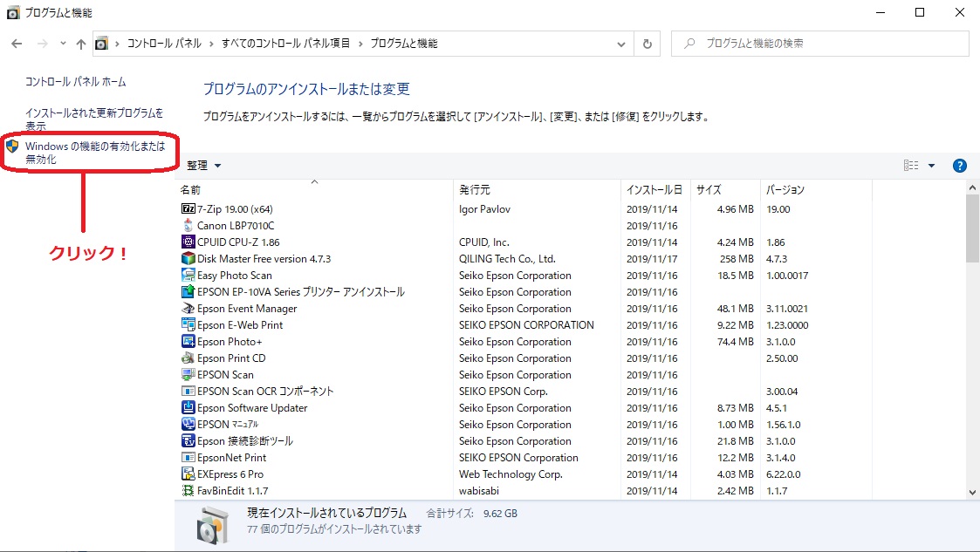Click プログラムと機能 in the breadcrumb
Image resolution: width=980 pixels, height=552 pixels.
click(x=404, y=44)
